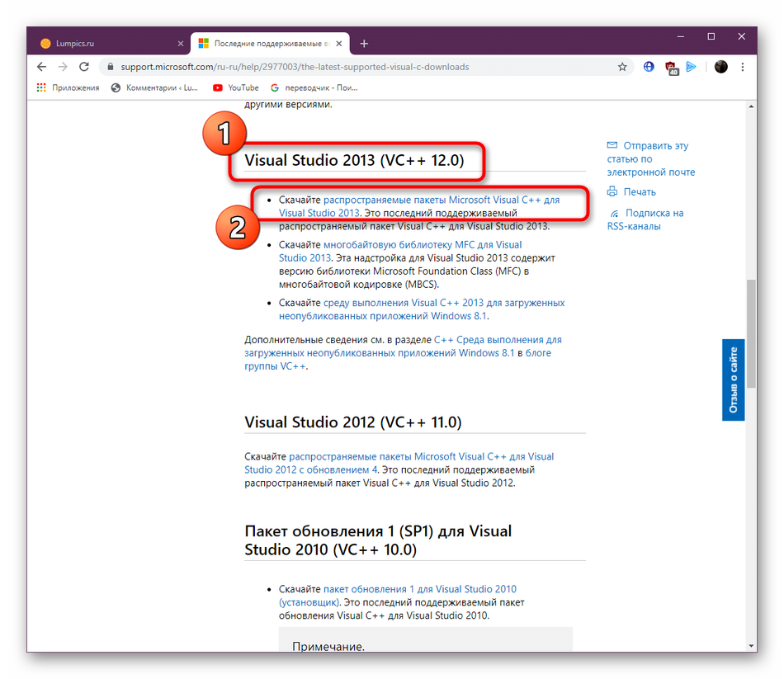Click the Печать link
The image size is (784, 679).
pyautogui.click(x=640, y=192)
